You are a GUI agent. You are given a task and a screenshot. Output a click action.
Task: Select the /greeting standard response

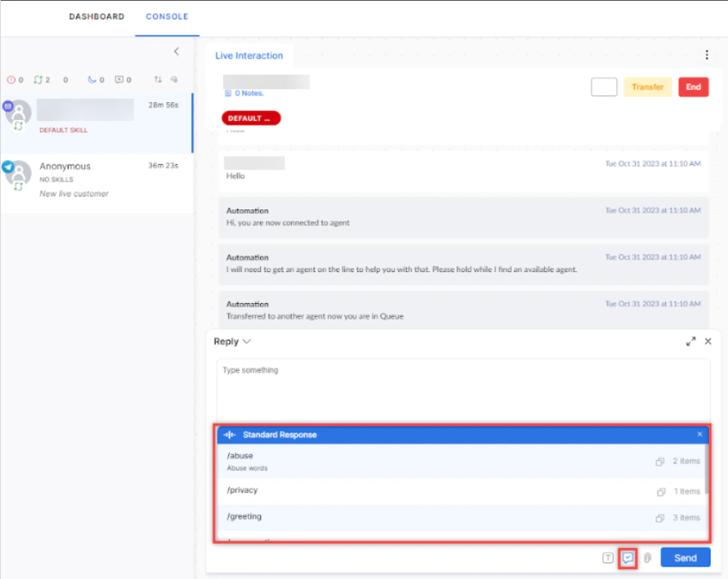(461, 517)
